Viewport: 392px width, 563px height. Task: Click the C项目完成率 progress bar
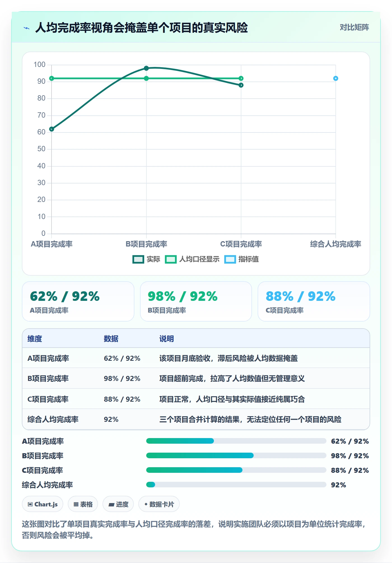[x=236, y=470]
